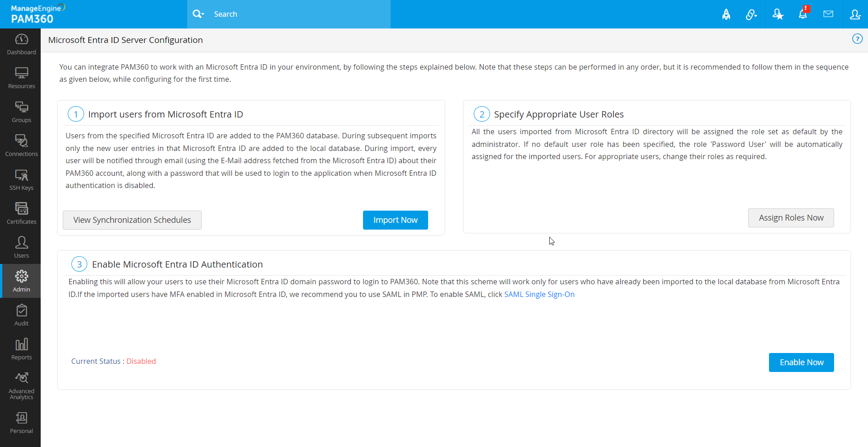Viewport: 868px width, 447px height.
Task: Click the ManageEngine PAM360 logo
Action: click(38, 14)
